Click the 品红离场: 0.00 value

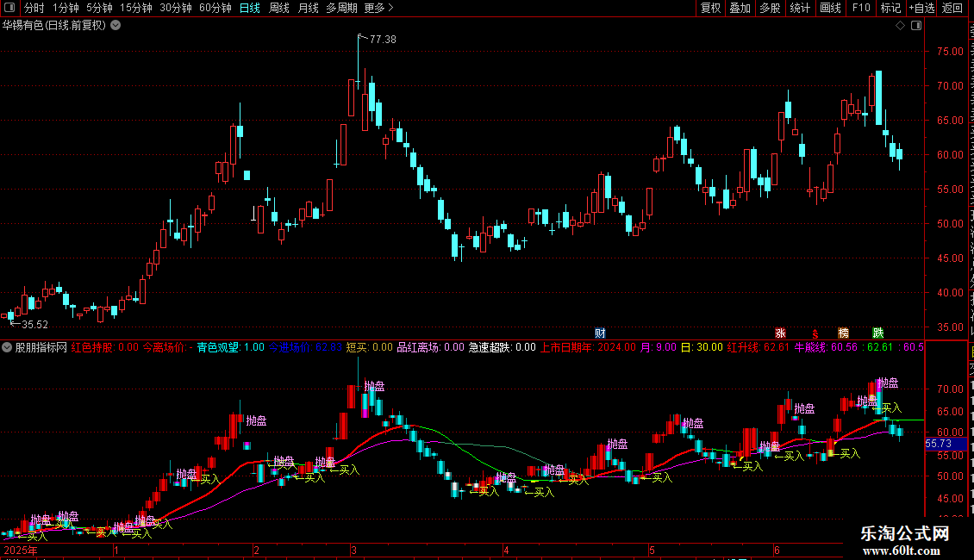pyautogui.click(x=430, y=347)
